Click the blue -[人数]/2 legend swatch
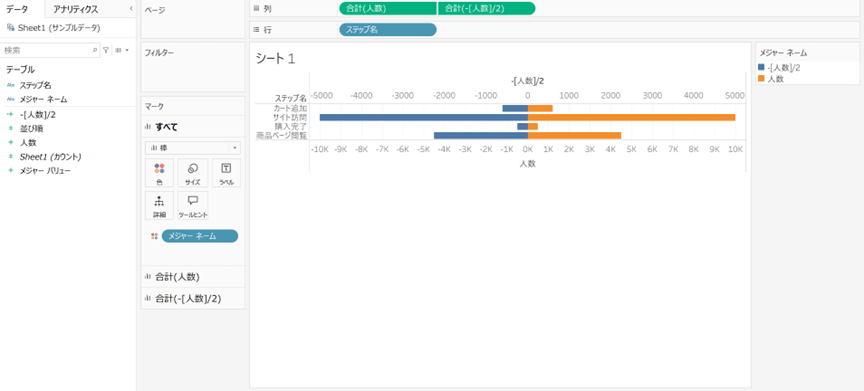Viewport: 864px width, 391px height. [x=762, y=67]
